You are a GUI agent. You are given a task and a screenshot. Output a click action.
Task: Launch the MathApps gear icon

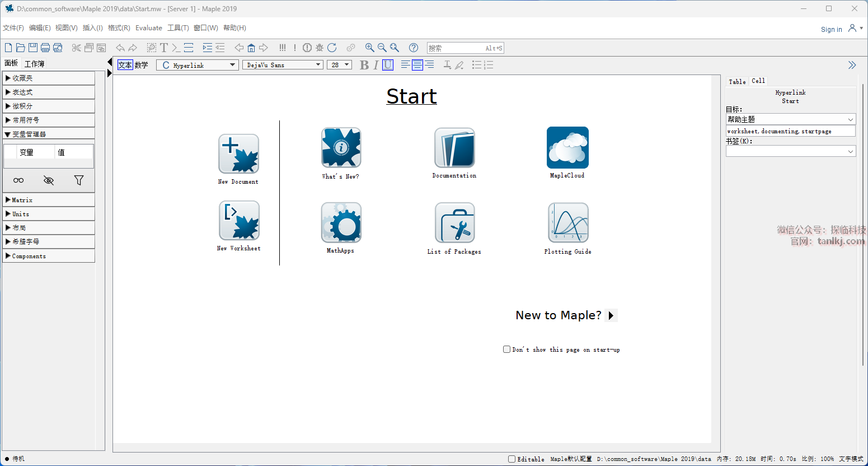[x=341, y=223]
